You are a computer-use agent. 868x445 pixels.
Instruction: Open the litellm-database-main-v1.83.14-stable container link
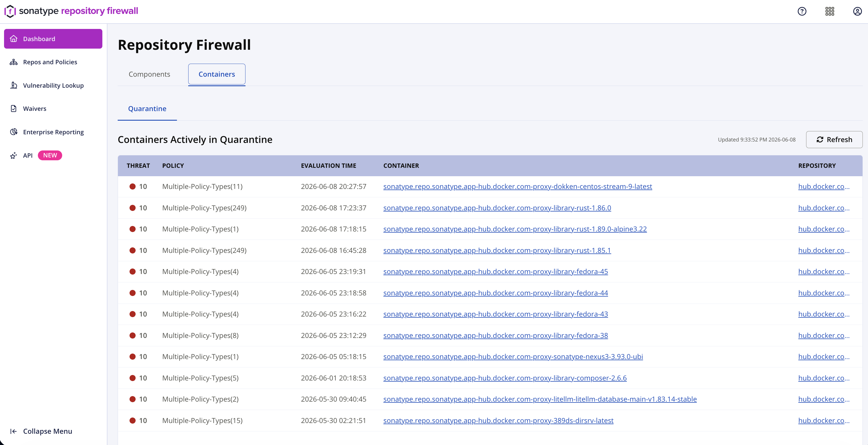540,399
